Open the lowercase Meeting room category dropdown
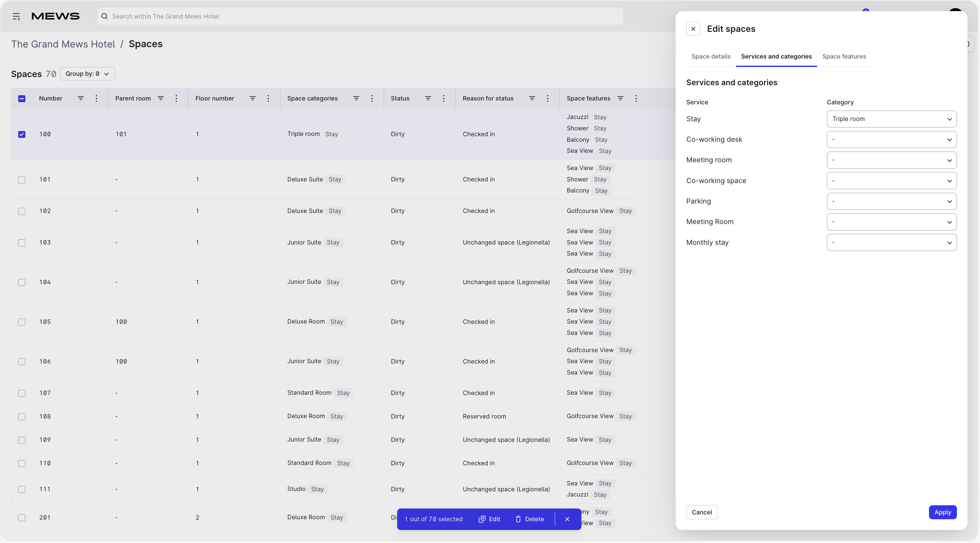980x543 pixels. pyautogui.click(x=891, y=160)
